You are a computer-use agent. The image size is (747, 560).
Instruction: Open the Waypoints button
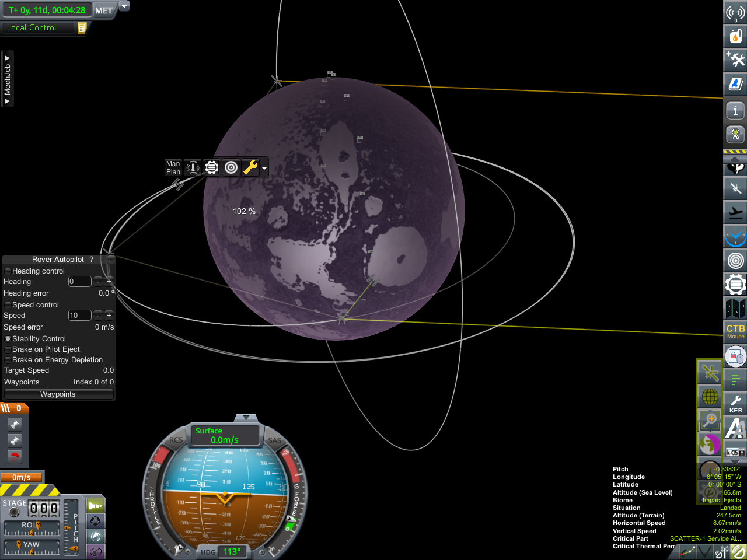coord(58,394)
